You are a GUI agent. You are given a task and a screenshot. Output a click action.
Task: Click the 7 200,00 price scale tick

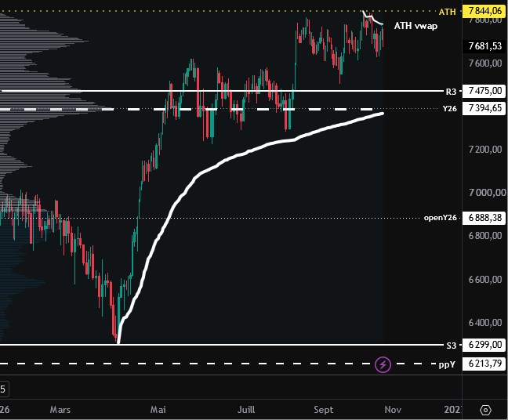[485, 150]
